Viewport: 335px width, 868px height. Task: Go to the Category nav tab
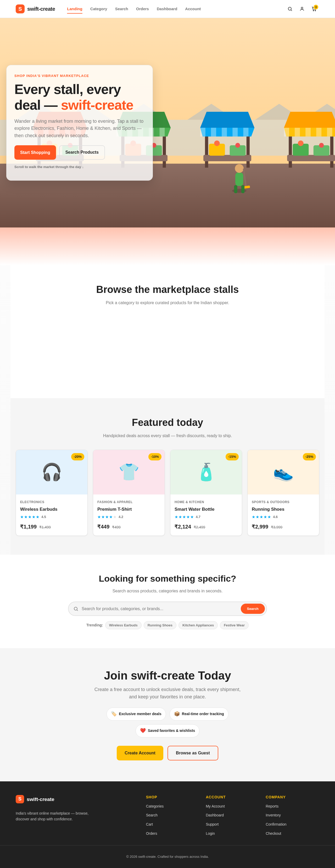coord(99,9)
